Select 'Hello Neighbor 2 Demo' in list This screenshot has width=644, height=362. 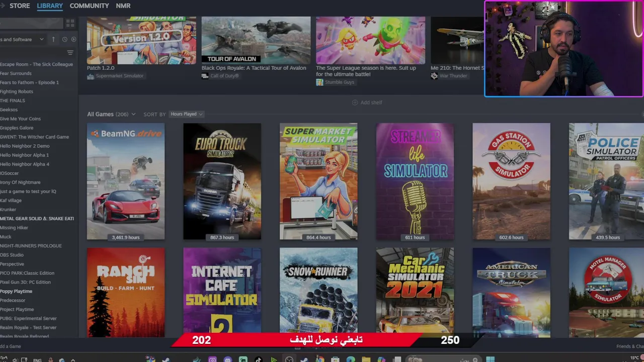pos(25,146)
